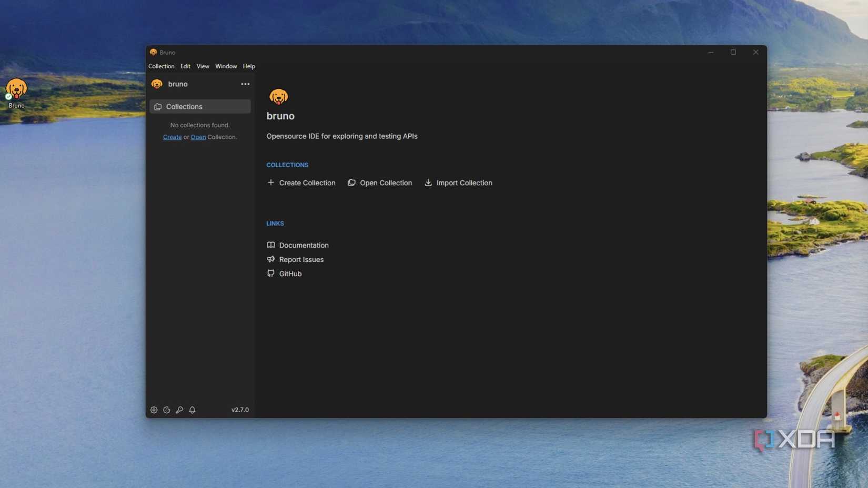Click the Open link in the sidebar

[198, 137]
